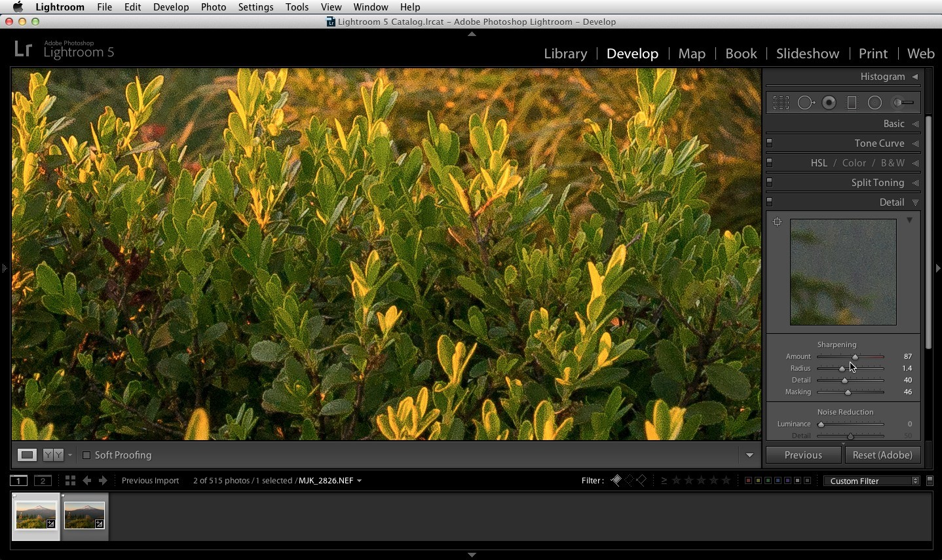Image resolution: width=942 pixels, height=560 pixels.
Task: Toggle the Detail panel on/off switch
Action: (x=770, y=202)
